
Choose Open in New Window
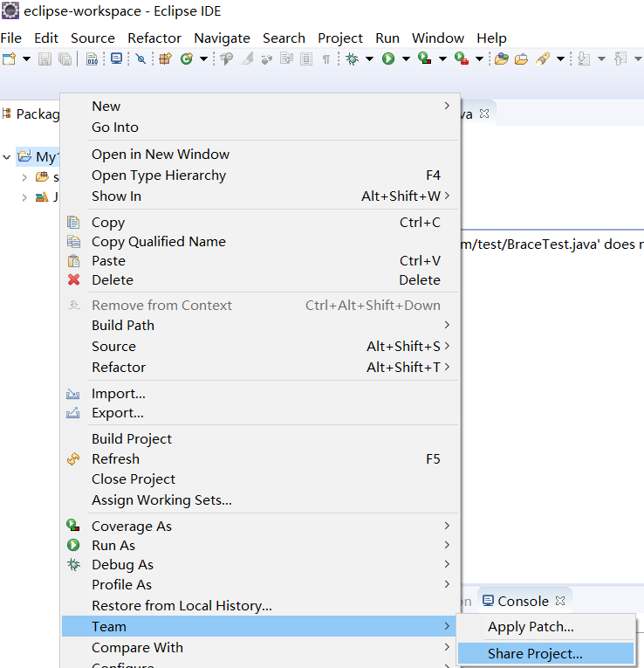[x=261, y=154]
